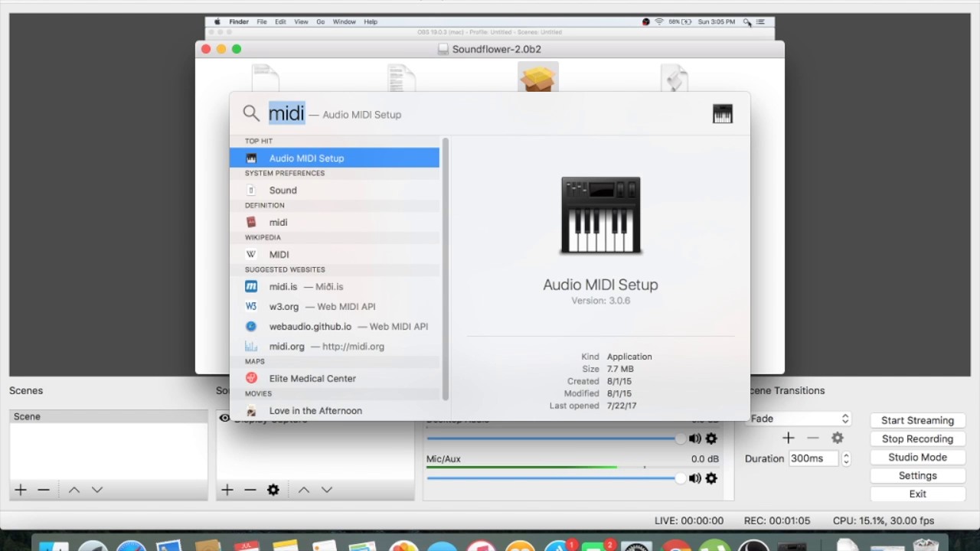Click the Spotlight icon in the menu bar
This screenshot has height=551, width=980.
(746, 22)
